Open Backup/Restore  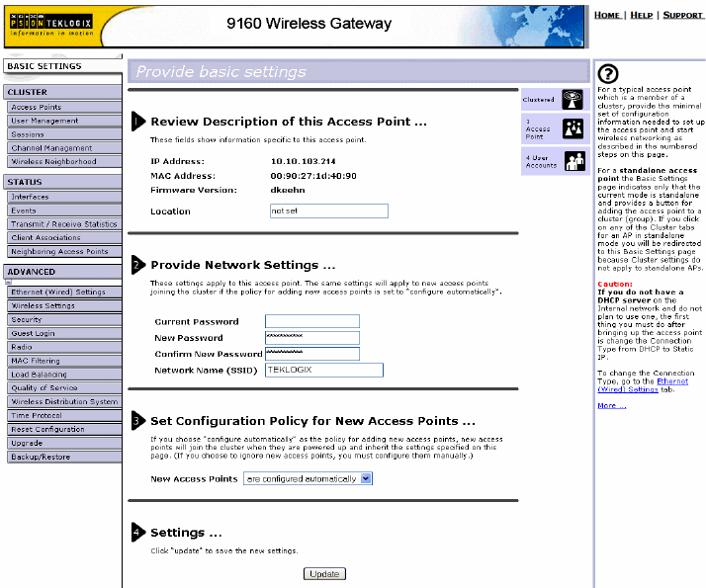point(64,457)
